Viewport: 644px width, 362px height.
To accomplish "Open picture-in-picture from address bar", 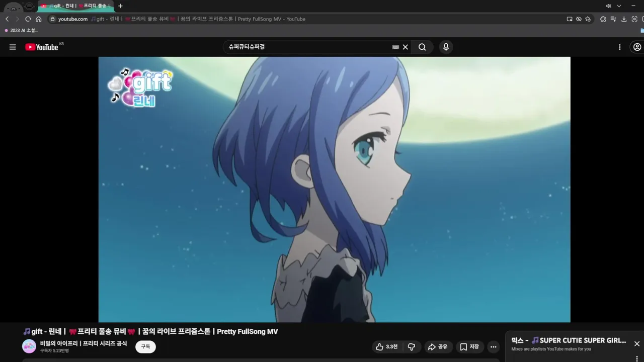I will click(x=570, y=19).
